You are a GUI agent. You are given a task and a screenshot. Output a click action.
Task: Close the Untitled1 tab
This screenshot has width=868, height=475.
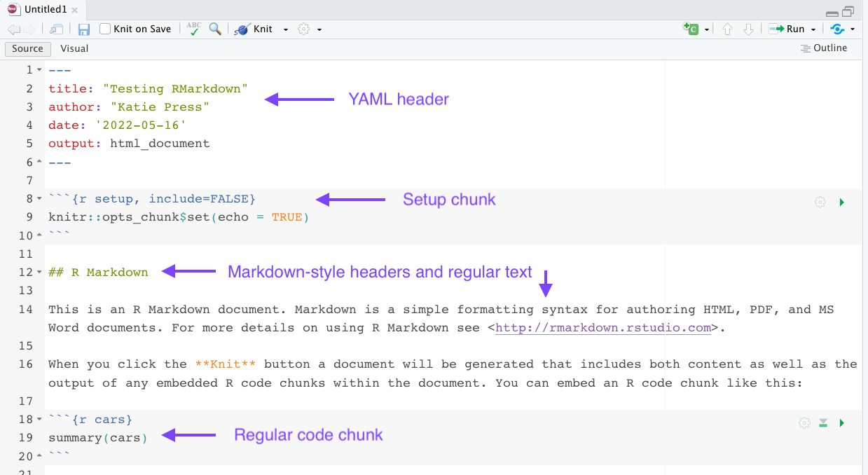(x=74, y=10)
